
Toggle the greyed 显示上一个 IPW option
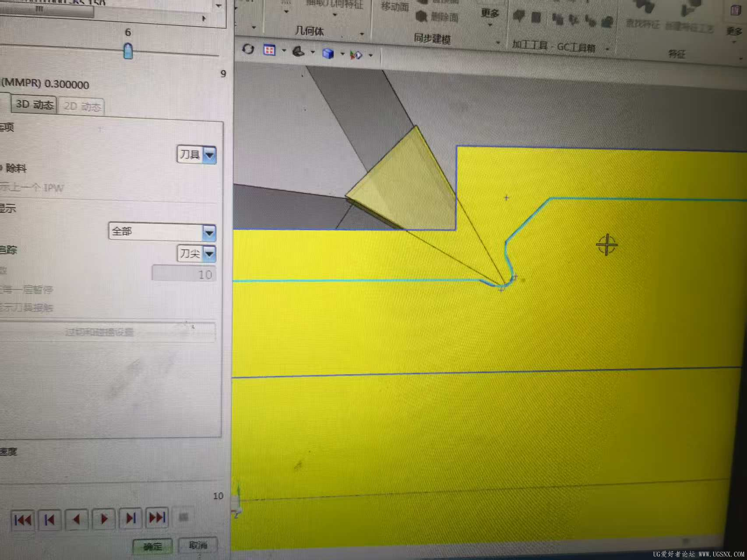click(32, 188)
